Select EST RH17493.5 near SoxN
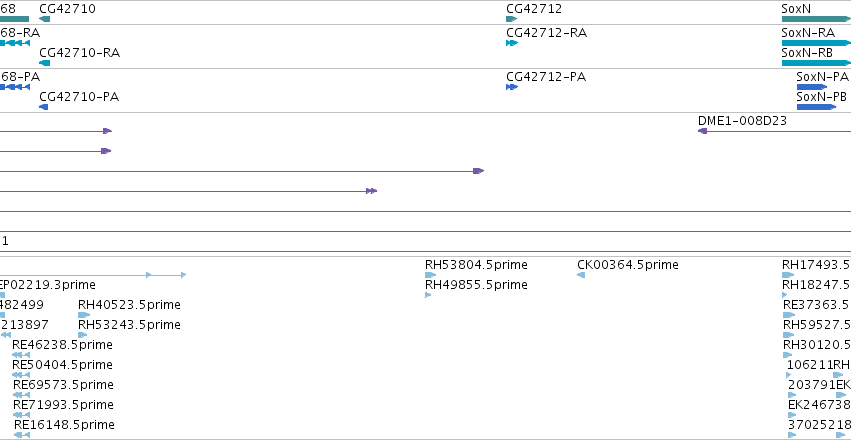 (788, 275)
